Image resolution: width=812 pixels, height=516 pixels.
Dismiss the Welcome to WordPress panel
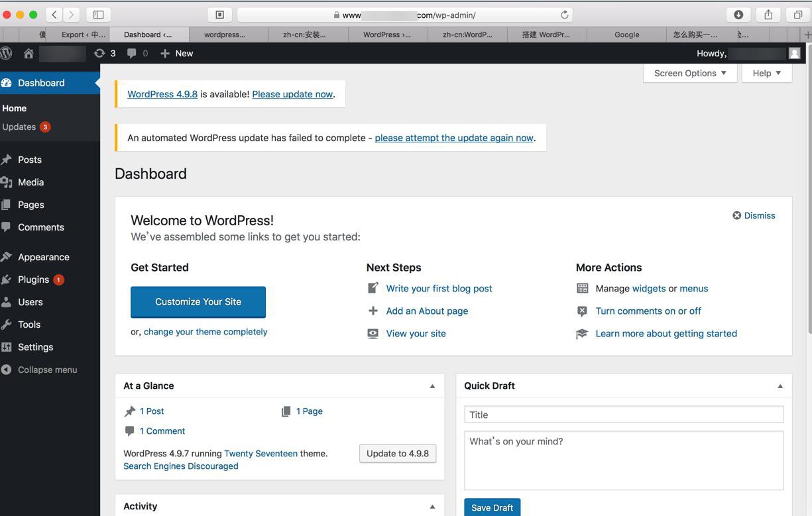pos(754,215)
